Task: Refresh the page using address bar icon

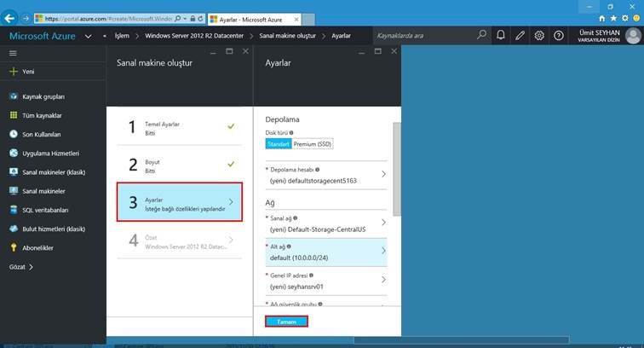Action: tap(200, 19)
